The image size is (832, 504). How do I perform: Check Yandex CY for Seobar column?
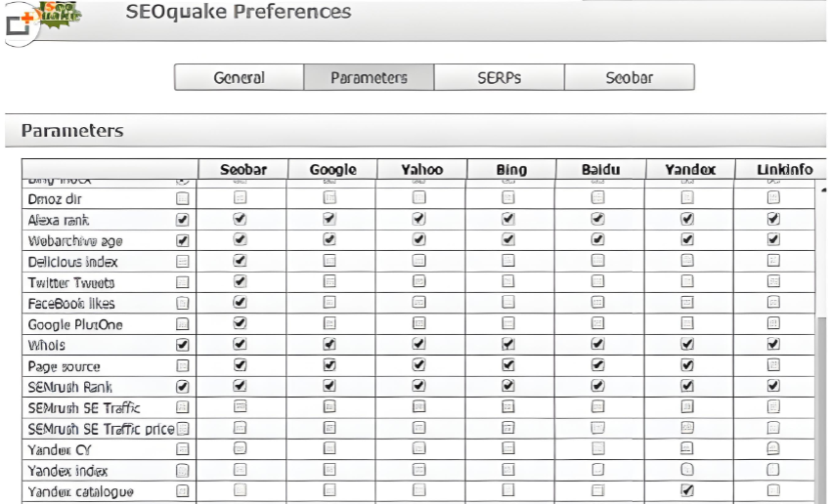click(240, 449)
